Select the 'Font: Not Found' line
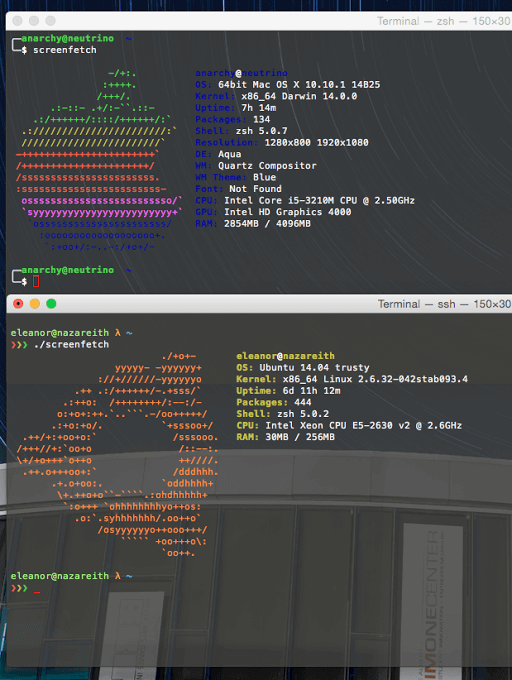 238,189
